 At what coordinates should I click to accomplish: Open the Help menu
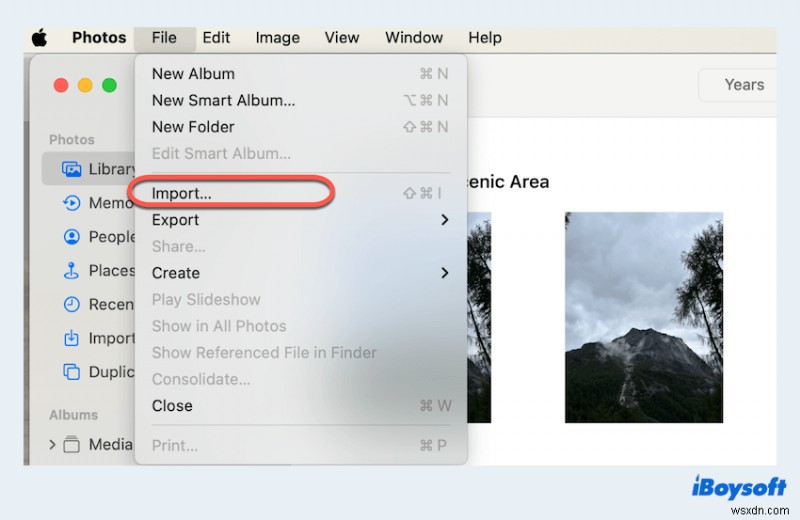pos(485,38)
